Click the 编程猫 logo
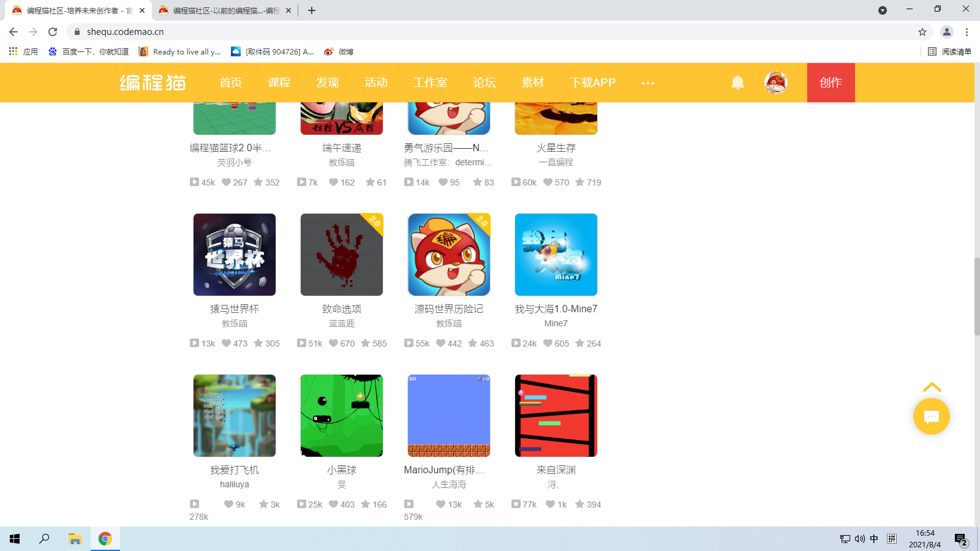The width and height of the screenshot is (980, 551). point(153,83)
